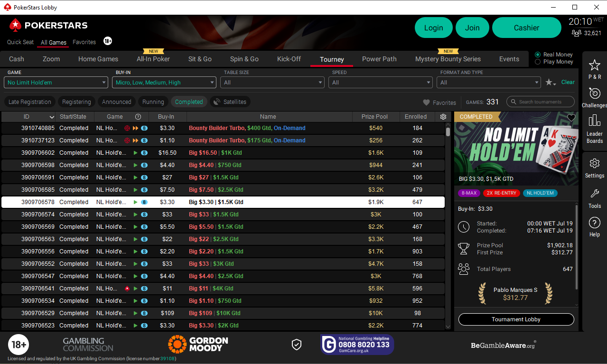Click the info icon in Game column header
Image resolution: width=607 pixels, height=364 pixels.
[138, 117]
